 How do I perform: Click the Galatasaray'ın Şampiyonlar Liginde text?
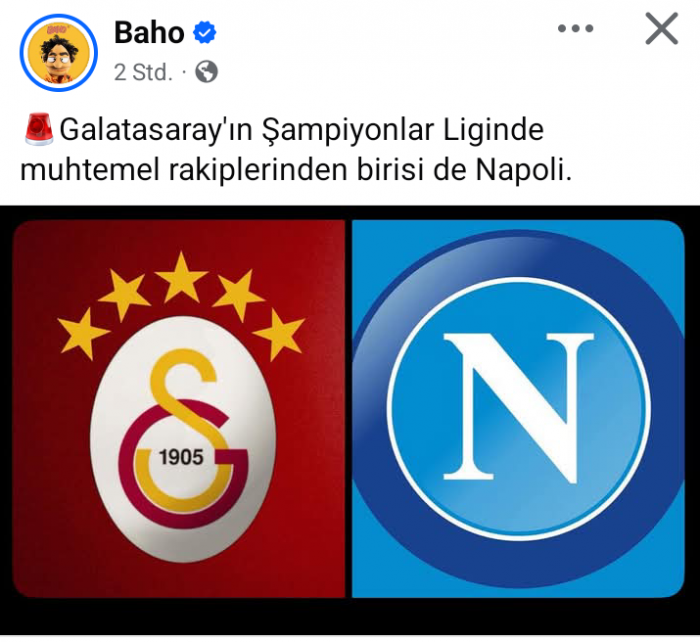click(x=301, y=129)
